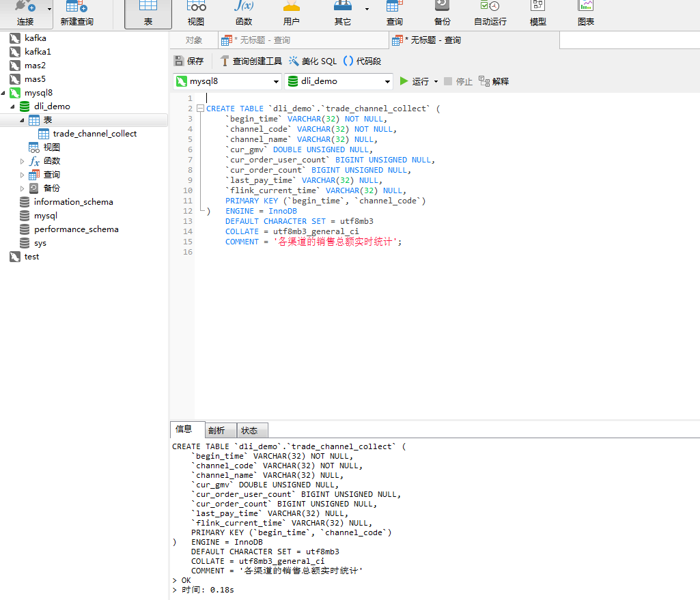The width and height of the screenshot is (700, 600).
Task: Open the 查询 query toolbar icon
Action: click(394, 14)
